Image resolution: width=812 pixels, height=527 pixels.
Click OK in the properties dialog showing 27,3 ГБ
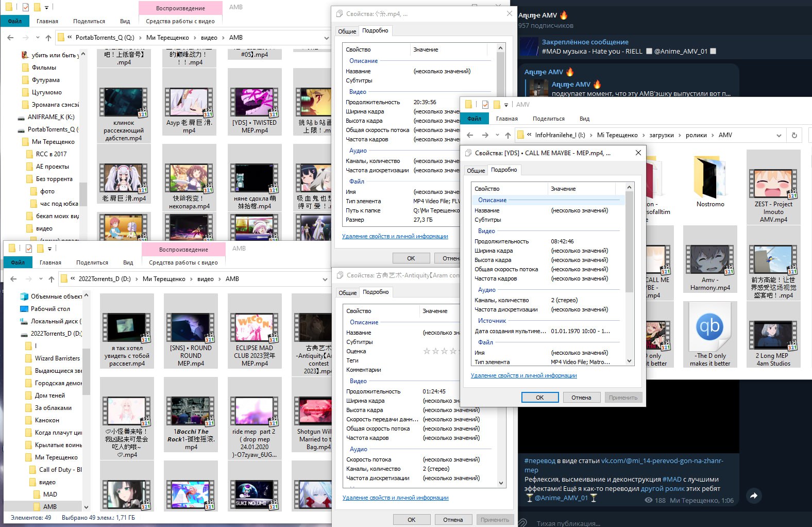click(411, 258)
